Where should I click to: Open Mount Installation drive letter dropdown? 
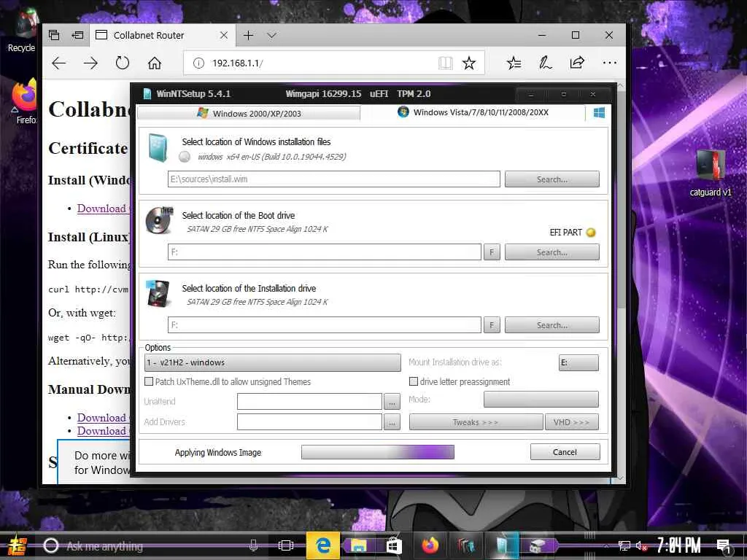point(578,362)
